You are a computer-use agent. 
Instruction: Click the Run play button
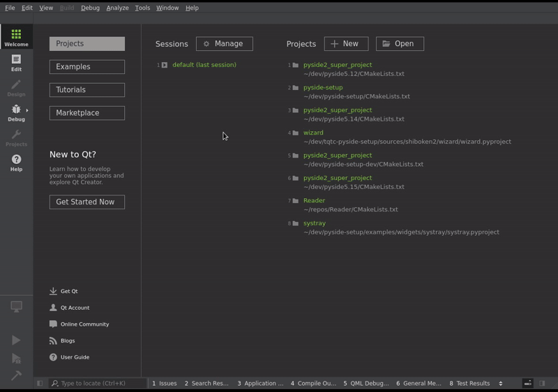[16, 340]
